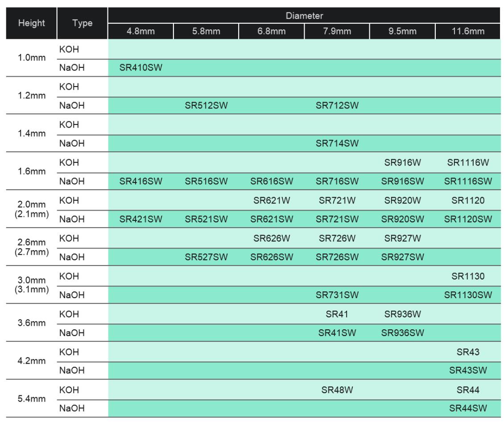The image size is (504, 424).
Task: Select the SR714SW battery cell
Action: (x=337, y=144)
